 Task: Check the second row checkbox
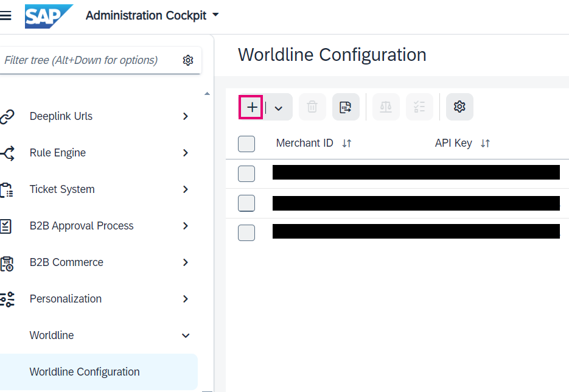click(246, 203)
